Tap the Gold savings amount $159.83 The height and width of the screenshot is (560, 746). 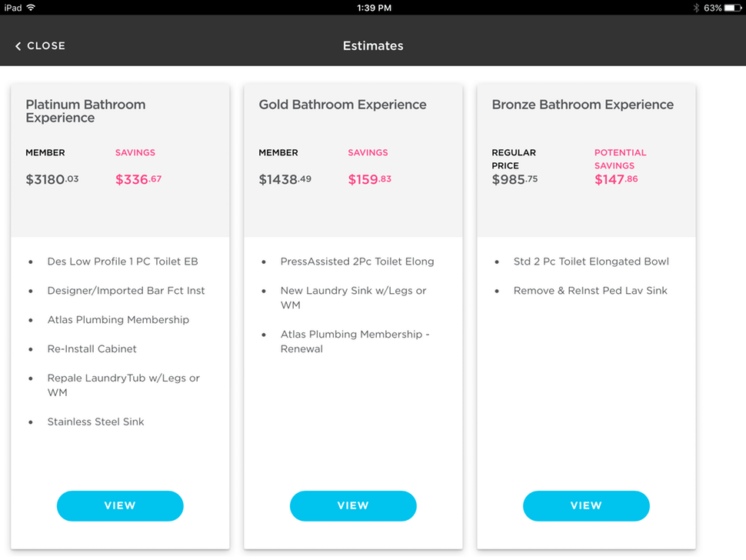369,180
